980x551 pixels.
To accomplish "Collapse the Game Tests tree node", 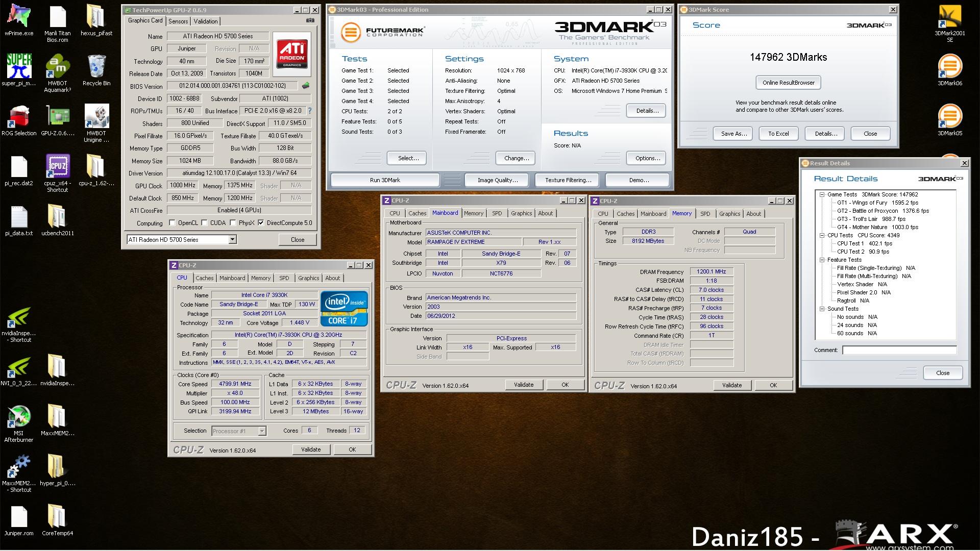I will coord(822,194).
